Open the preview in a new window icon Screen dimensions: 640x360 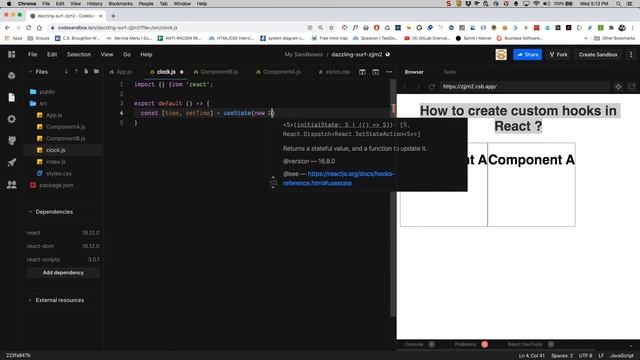tap(631, 87)
